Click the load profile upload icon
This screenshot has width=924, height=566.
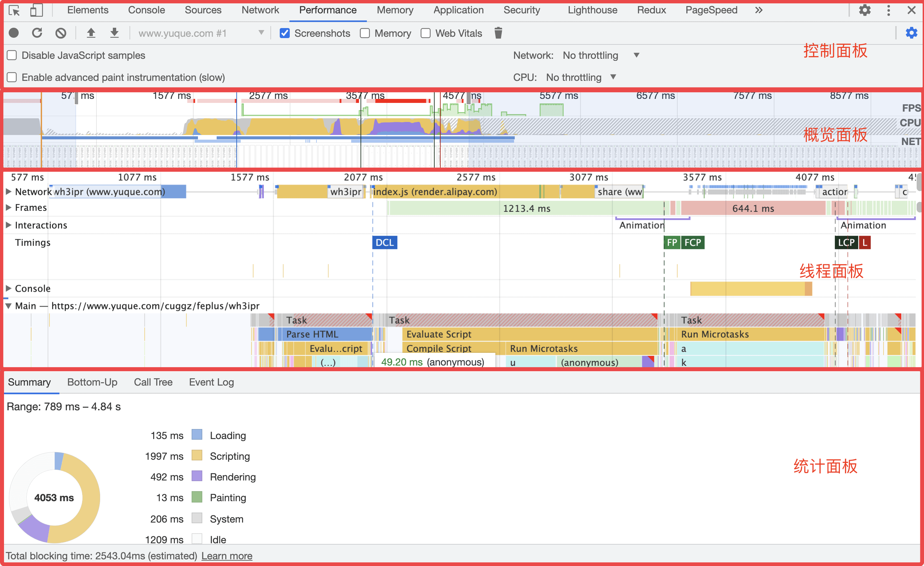[91, 33]
